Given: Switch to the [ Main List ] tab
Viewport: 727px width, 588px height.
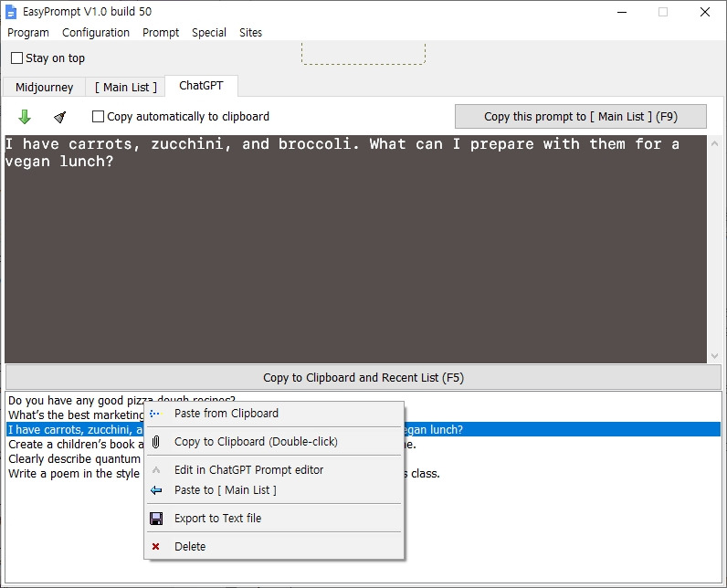Looking at the screenshot, I should [126, 87].
